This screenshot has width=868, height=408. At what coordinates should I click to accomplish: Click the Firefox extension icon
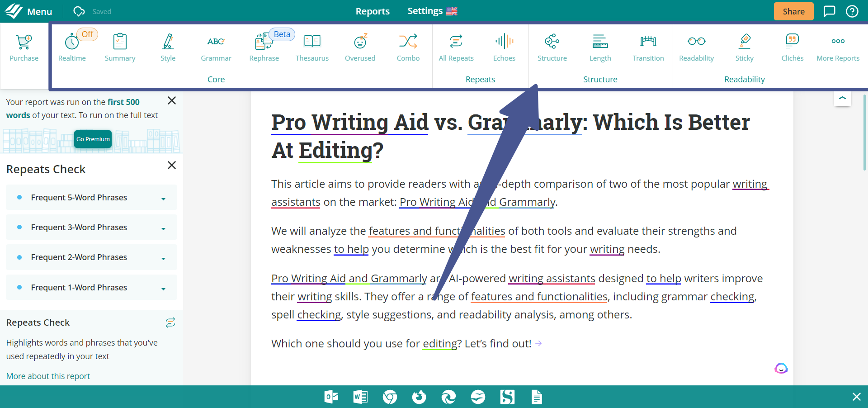pyautogui.click(x=419, y=397)
